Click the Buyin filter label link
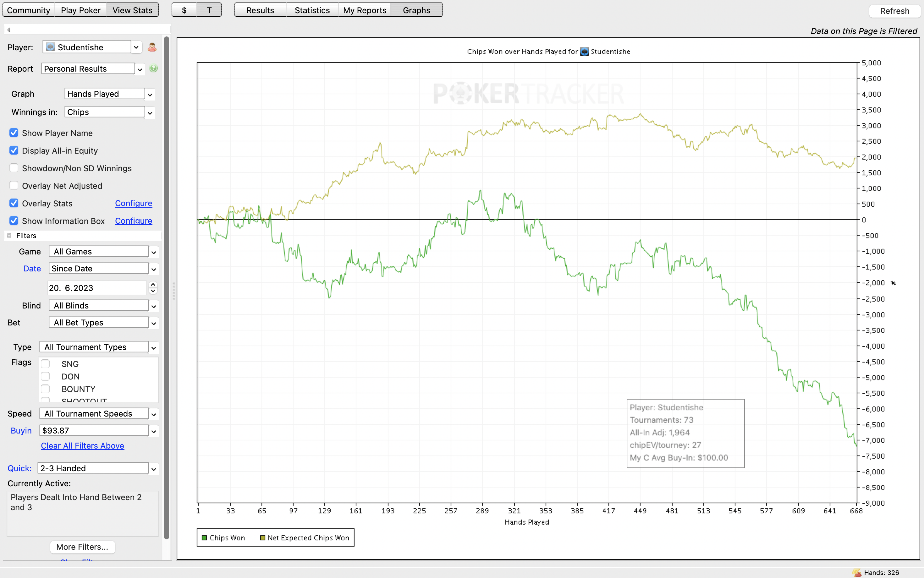924x578 pixels. 21,430
